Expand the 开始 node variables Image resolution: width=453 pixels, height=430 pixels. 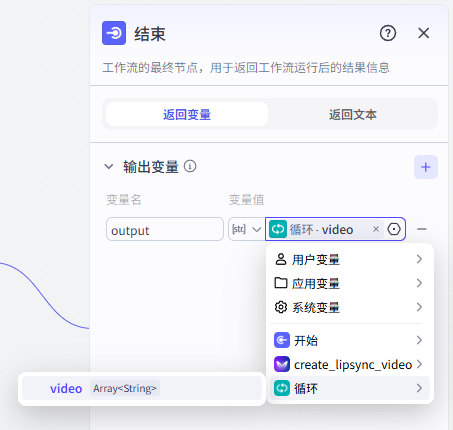349,340
